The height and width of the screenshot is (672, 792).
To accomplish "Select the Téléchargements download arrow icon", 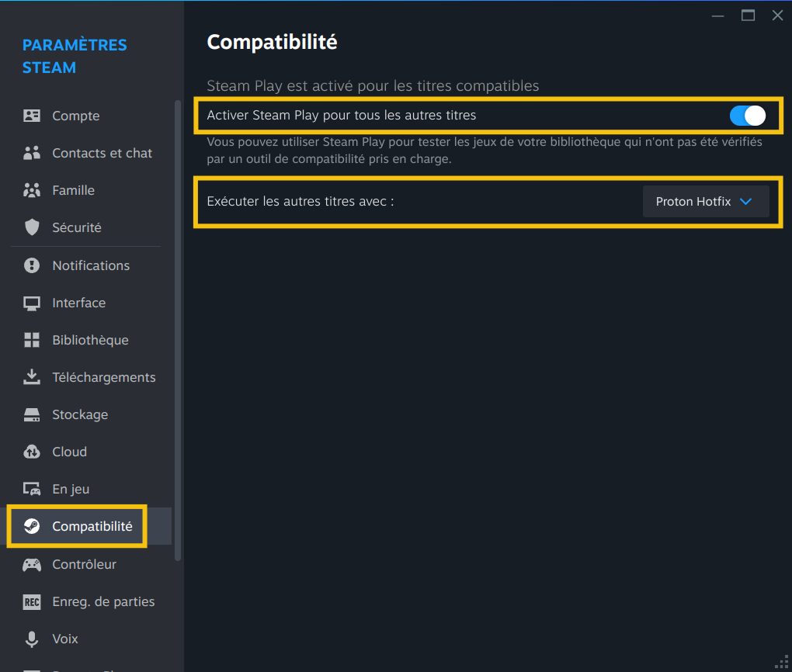I will coord(32,377).
